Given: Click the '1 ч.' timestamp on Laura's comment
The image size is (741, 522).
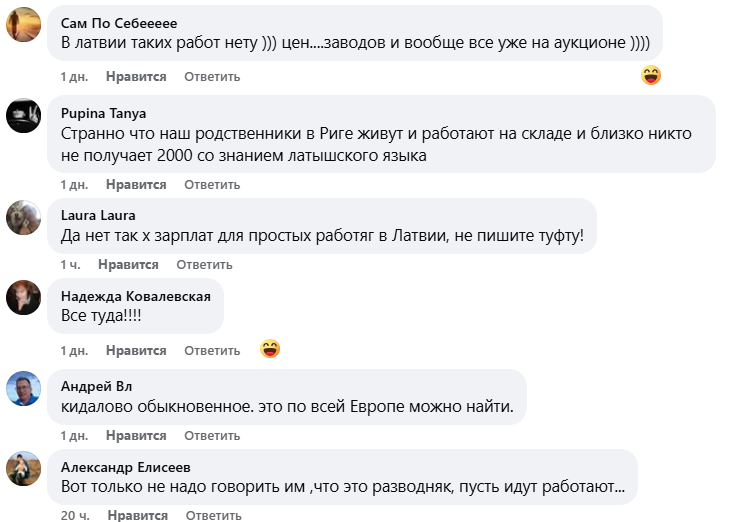Looking at the screenshot, I should click(70, 265).
